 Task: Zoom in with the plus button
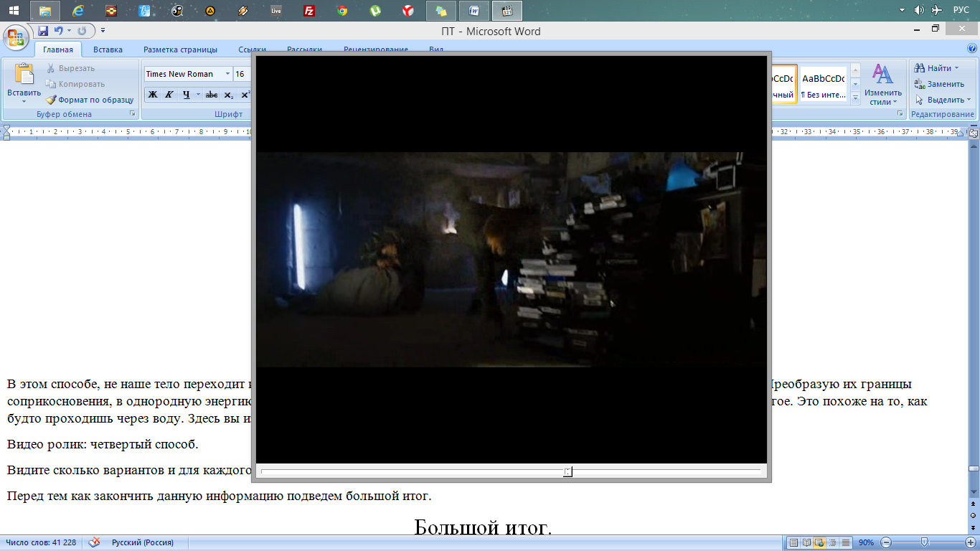(970, 542)
